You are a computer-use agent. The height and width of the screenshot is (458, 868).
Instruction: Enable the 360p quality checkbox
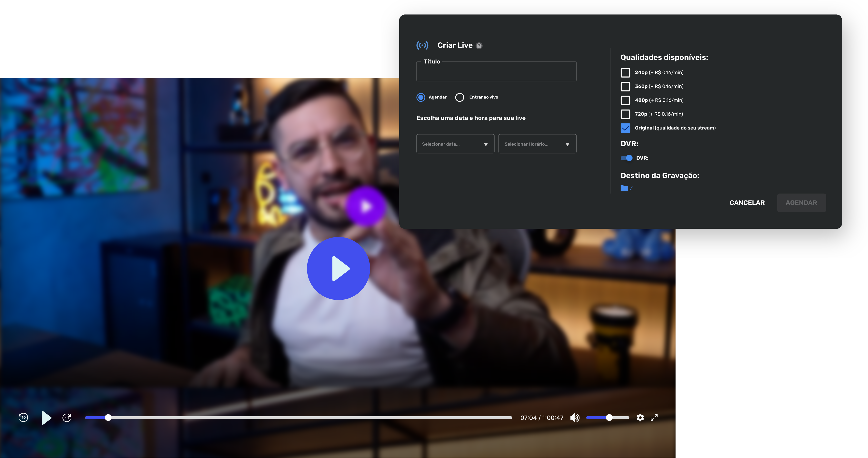point(625,86)
